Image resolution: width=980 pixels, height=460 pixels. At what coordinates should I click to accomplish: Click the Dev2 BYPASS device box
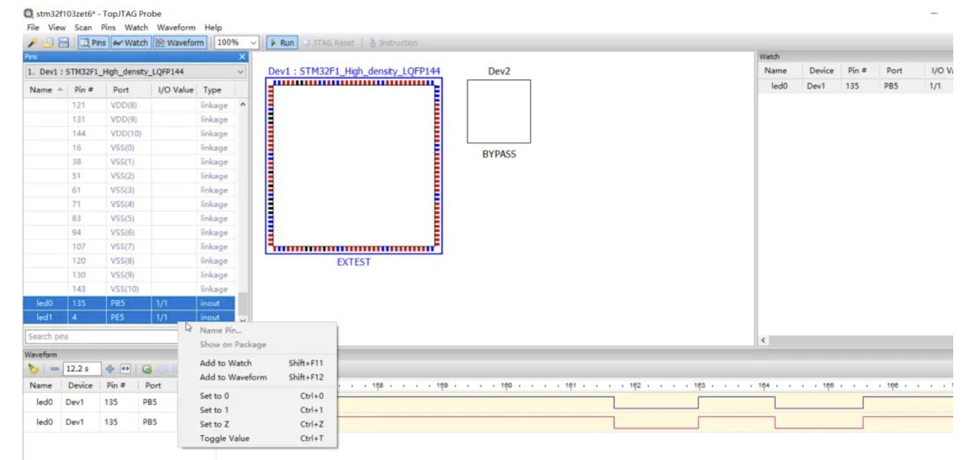498,111
